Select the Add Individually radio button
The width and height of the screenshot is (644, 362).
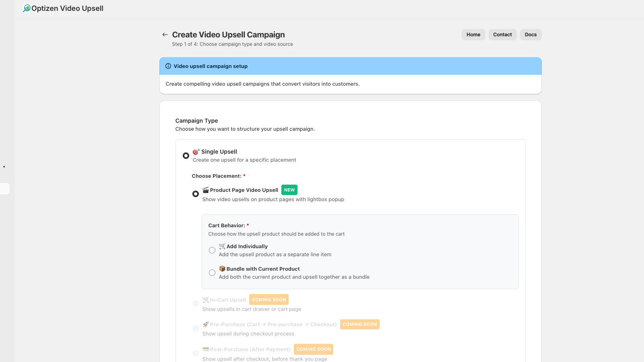click(x=212, y=250)
